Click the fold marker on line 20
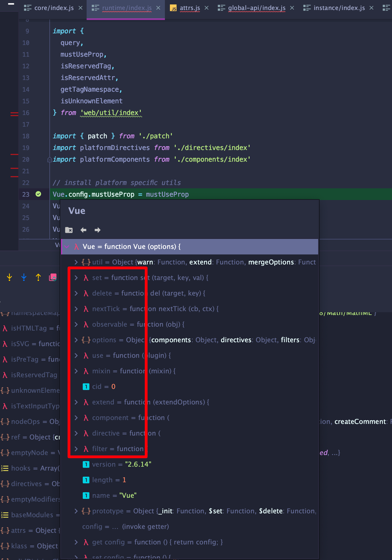Screen dimensions: 392x560 [x=50, y=159]
